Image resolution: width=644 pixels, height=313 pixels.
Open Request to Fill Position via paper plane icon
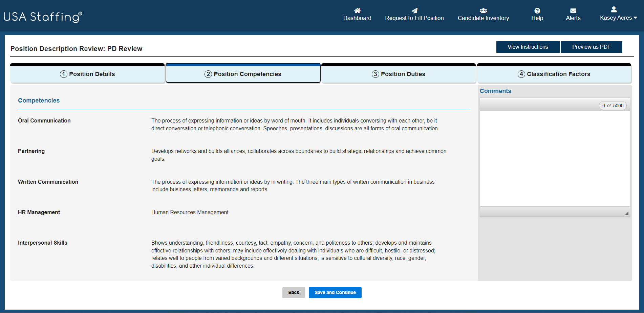click(x=414, y=10)
